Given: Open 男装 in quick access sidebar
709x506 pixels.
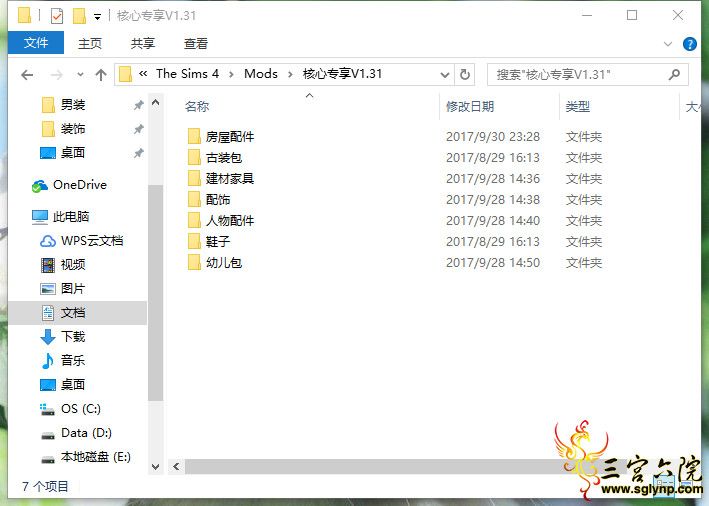Looking at the screenshot, I should tap(73, 105).
